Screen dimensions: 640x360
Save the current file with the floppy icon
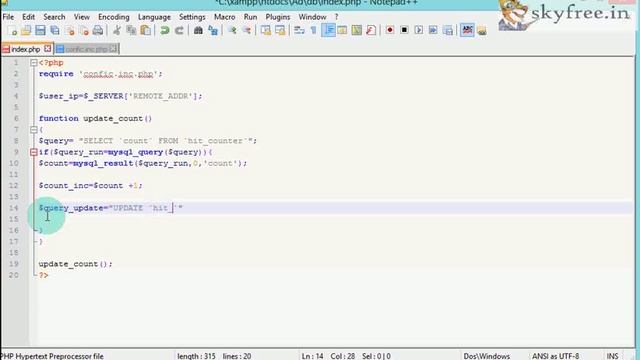(x=40, y=31)
